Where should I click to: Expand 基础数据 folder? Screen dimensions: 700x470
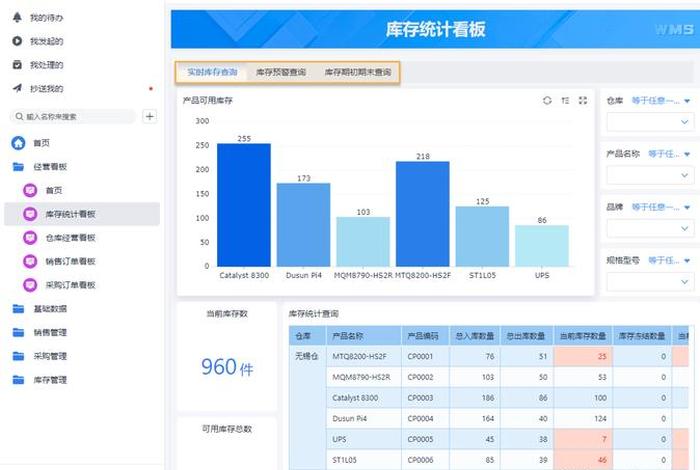tap(82, 308)
